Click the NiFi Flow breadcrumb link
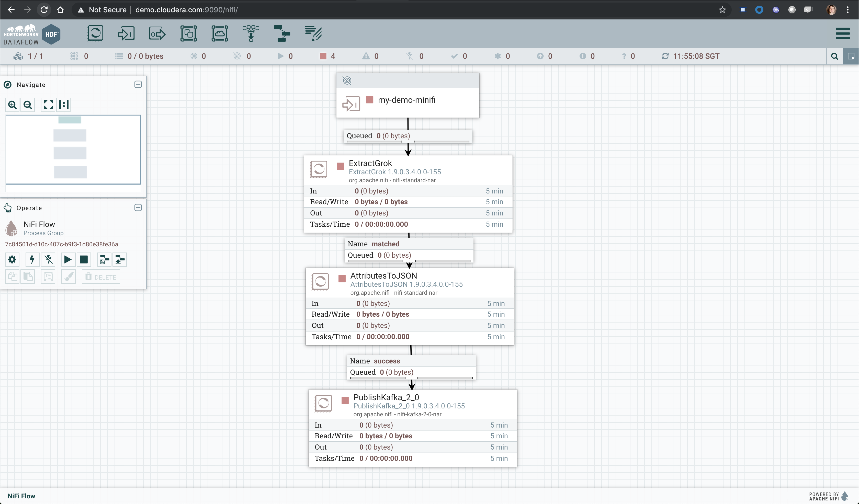The image size is (859, 504). pos(21,496)
